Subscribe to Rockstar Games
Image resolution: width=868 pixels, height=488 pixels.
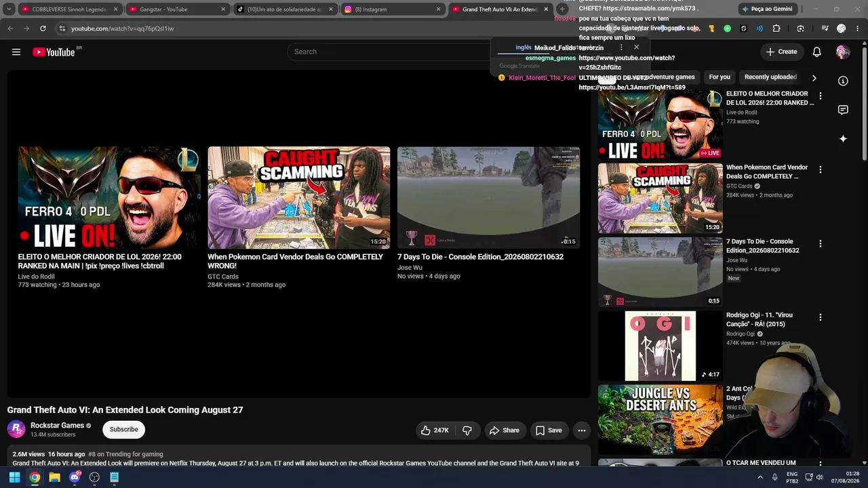coord(123,430)
